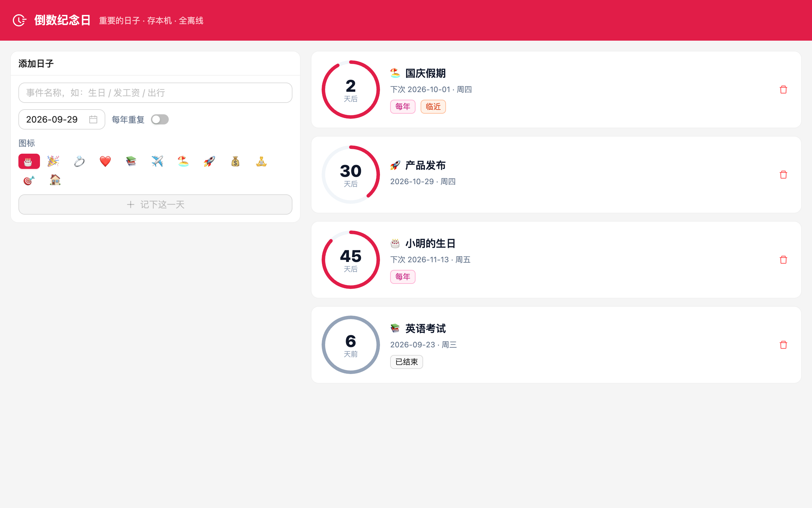Select the meditation person icon

click(261, 162)
